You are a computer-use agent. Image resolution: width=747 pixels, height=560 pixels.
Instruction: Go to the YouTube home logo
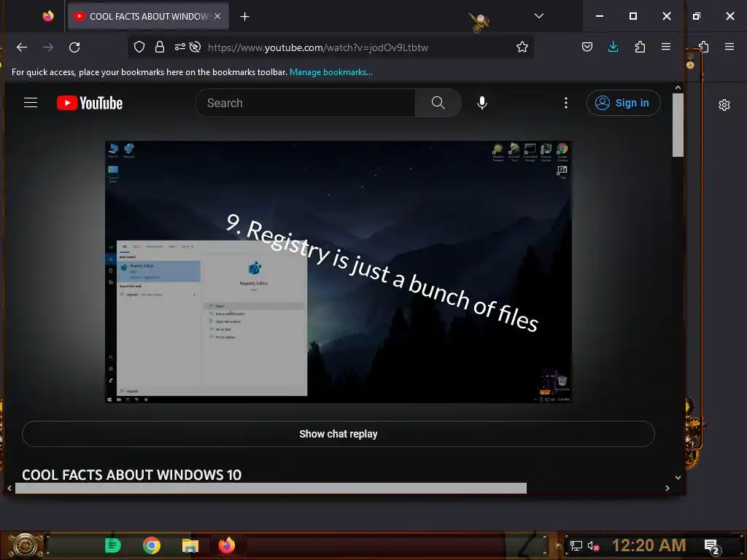(x=90, y=103)
